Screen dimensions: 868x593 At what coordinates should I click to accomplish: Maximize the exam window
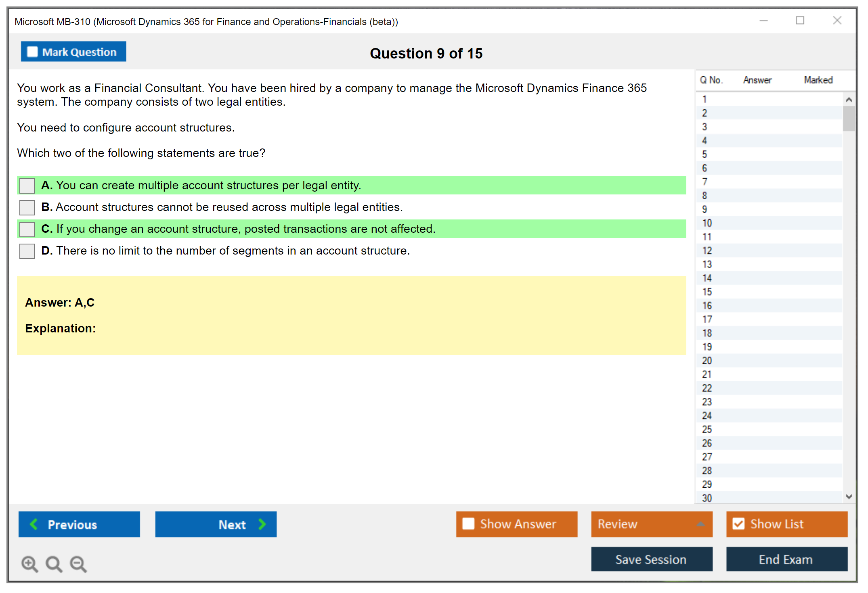click(x=800, y=21)
